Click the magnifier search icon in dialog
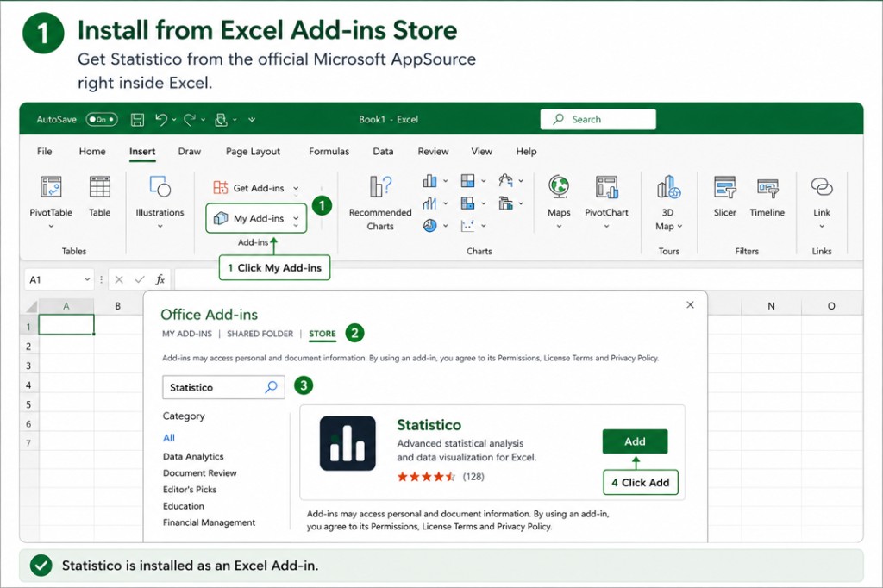883x588 pixels. pyautogui.click(x=272, y=387)
